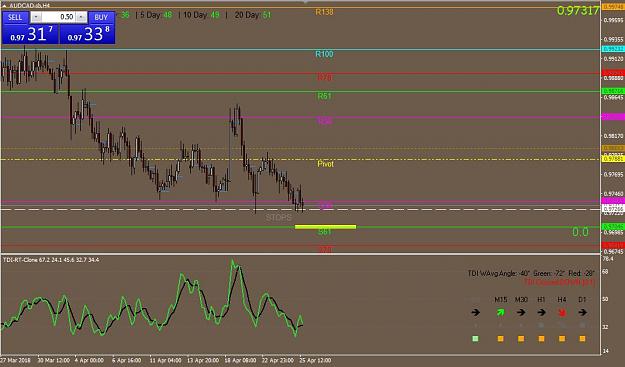Click the 10 Day: 49 range readout

[201, 15]
